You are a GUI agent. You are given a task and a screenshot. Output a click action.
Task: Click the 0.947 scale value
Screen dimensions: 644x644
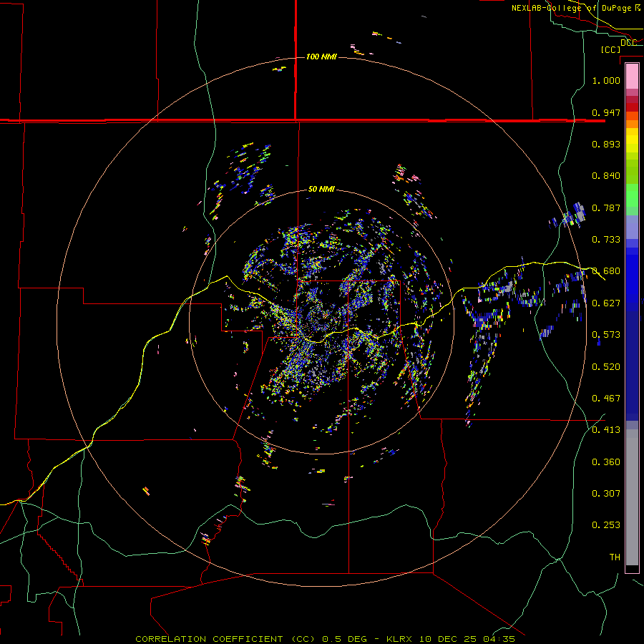606,112
